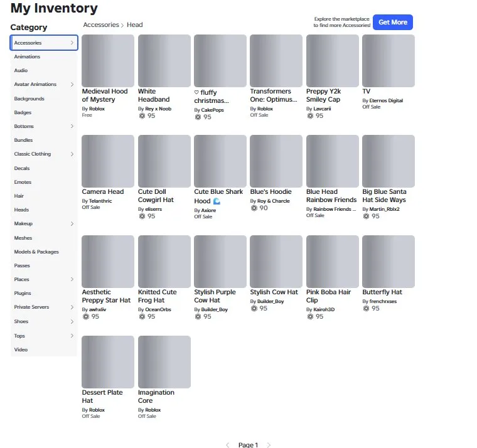Open the Pink Boba Hair Clip thumbnail

pyautogui.click(x=333, y=261)
